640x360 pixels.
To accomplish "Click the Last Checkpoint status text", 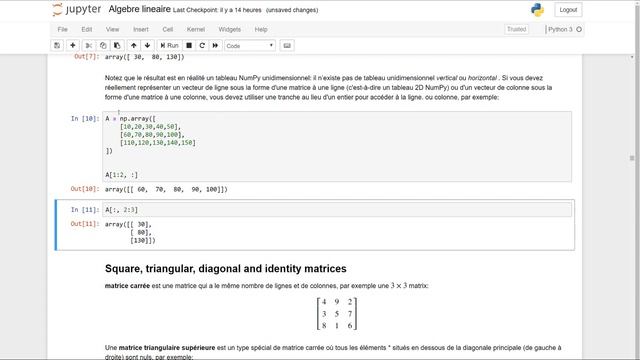I will coord(217,10).
